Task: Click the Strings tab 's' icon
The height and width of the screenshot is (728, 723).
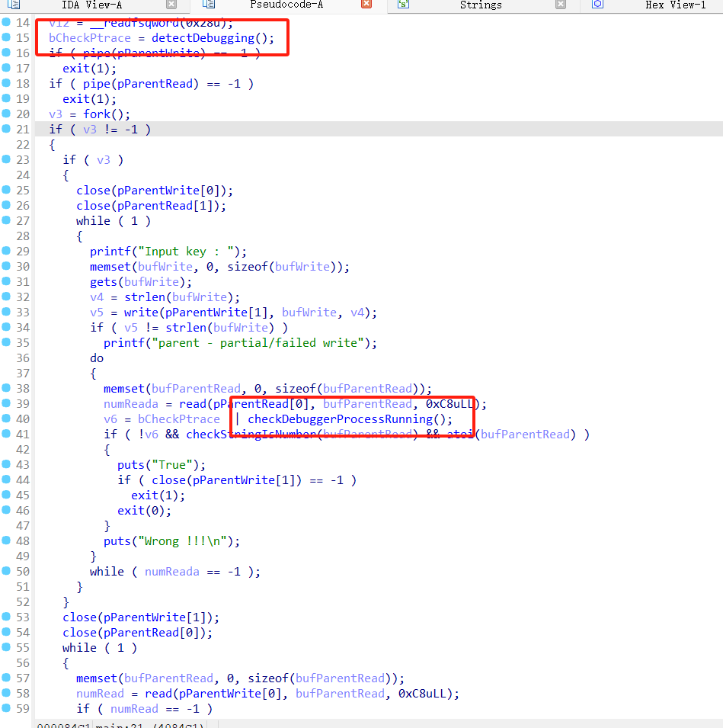Action: [x=403, y=5]
